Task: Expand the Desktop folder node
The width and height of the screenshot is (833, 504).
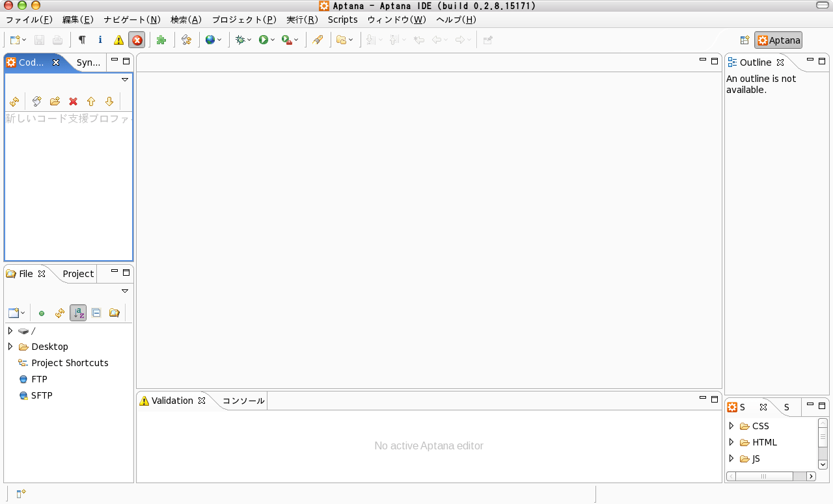Action: tap(10, 347)
